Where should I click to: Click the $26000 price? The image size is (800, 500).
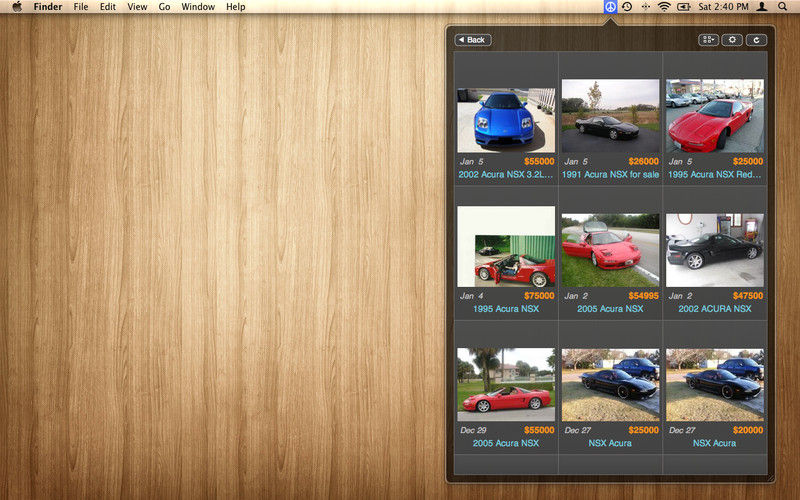tap(644, 161)
